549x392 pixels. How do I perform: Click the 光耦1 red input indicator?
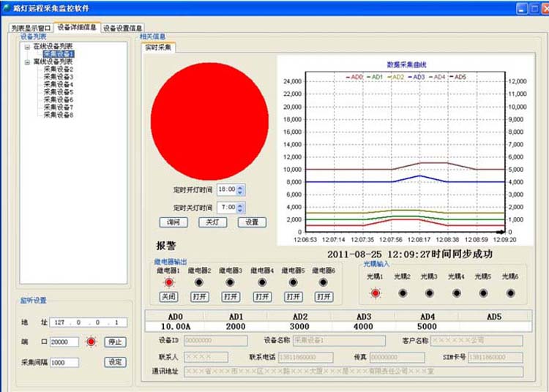(376, 293)
